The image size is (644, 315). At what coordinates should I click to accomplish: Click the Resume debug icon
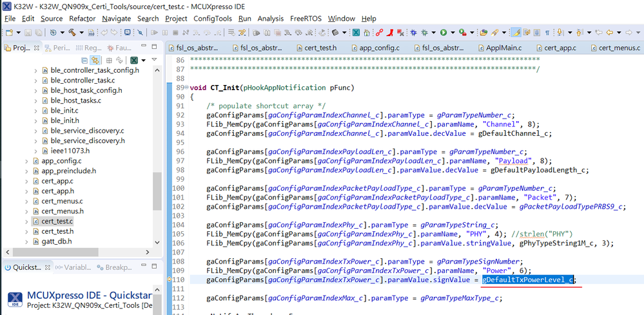point(154,33)
